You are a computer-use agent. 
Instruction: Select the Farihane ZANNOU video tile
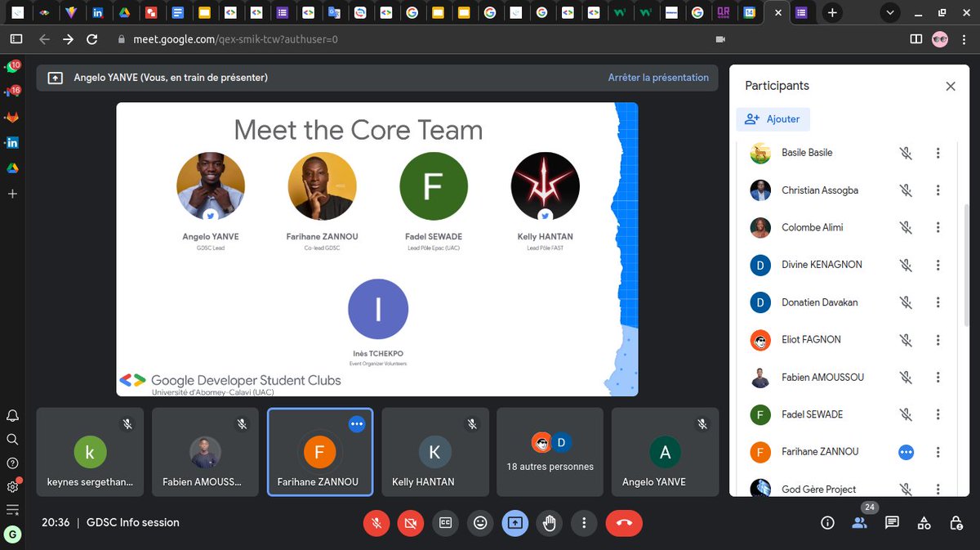coord(320,452)
